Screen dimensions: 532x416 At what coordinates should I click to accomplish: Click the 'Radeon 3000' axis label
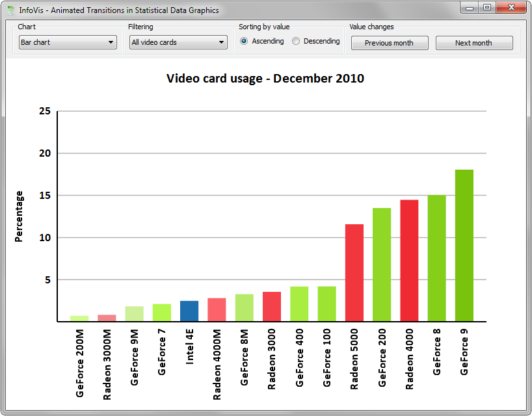[x=271, y=359]
